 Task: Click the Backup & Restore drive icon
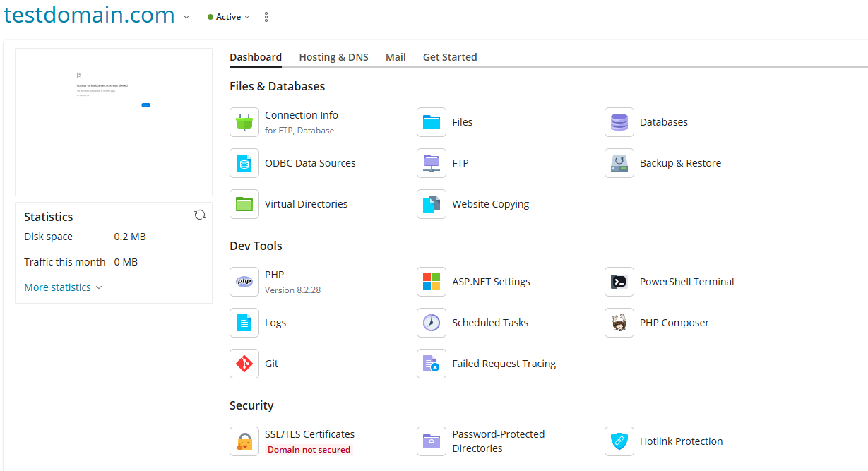point(619,163)
